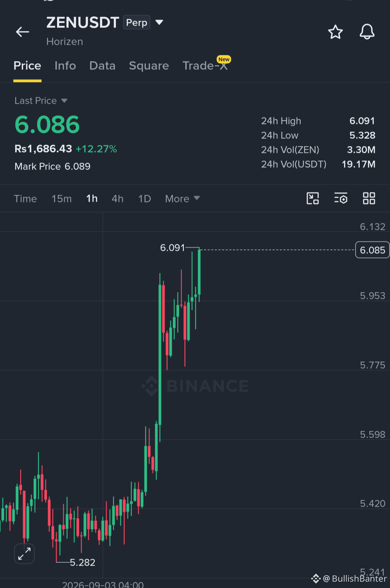
Task: Select the 4h chart interval
Action: point(117,198)
